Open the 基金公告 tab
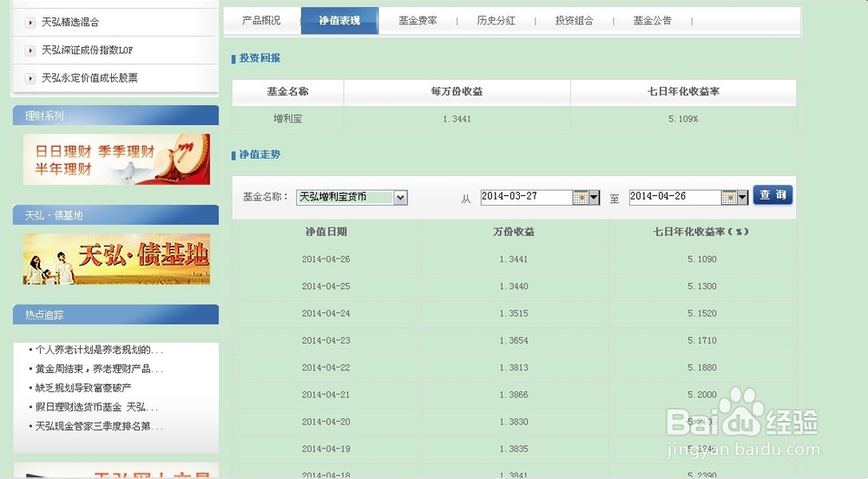The height and width of the screenshot is (479, 868). pos(652,21)
